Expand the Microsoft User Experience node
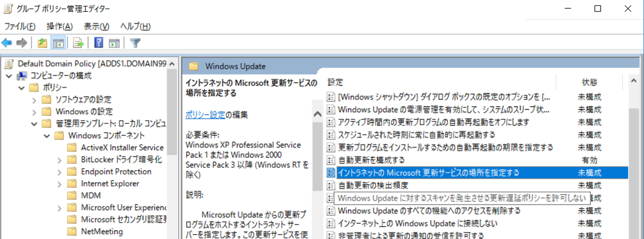Screen dimensions: 644x239 pos(59,207)
